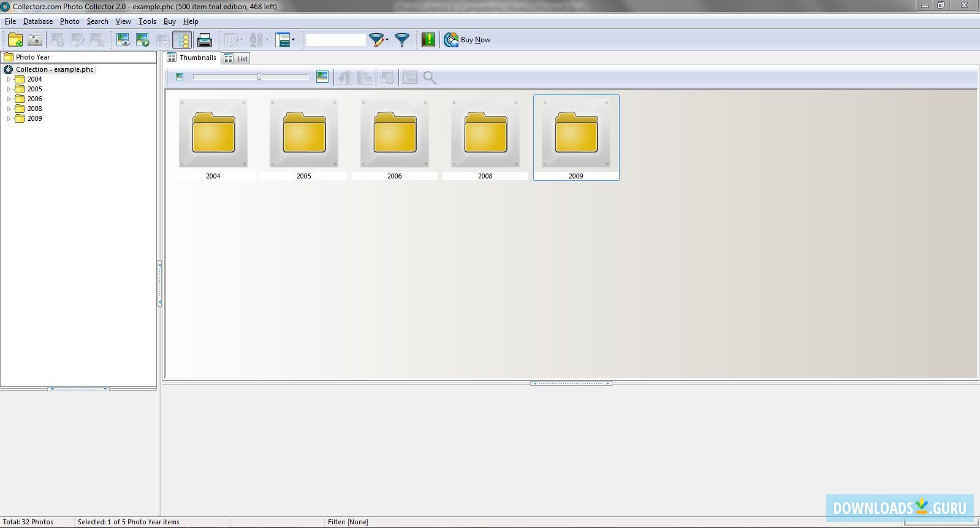Click the rotate left icon
This screenshot has width=980, height=528.
tap(345, 78)
